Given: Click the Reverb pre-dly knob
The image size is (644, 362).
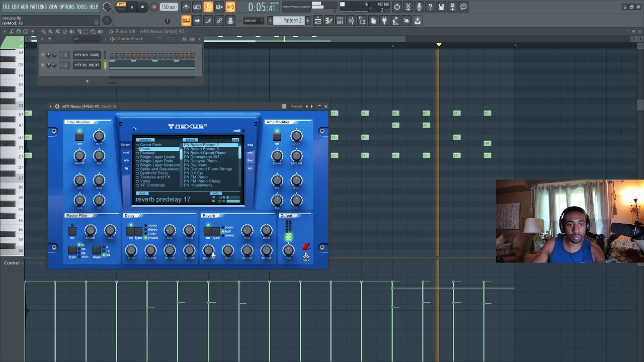Looking at the screenshot, I should tap(208, 250).
